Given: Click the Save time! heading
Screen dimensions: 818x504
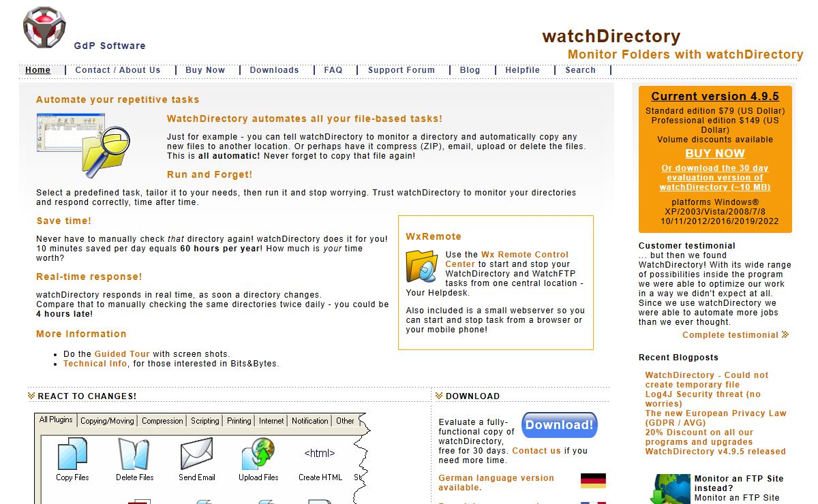Looking at the screenshot, I should pos(63,221).
